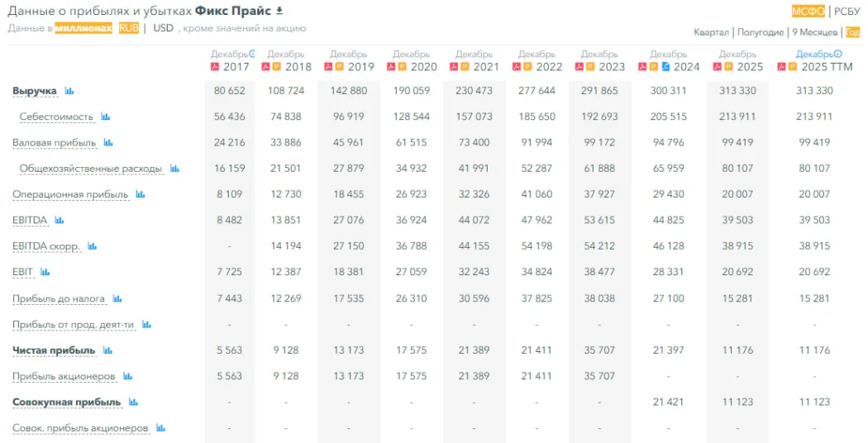Click the миллионах units selector
Screen dimensions: 868x443
(83, 28)
